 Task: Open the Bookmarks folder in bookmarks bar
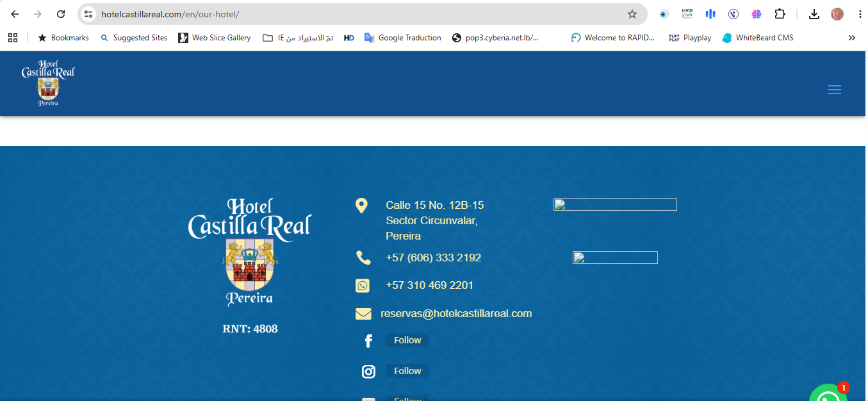[63, 38]
